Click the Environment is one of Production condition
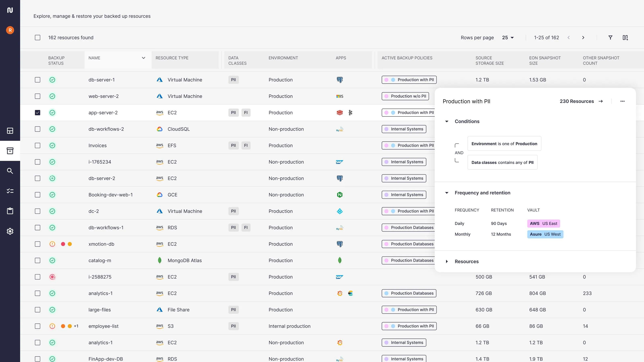This screenshot has height=362, width=644. point(504,144)
